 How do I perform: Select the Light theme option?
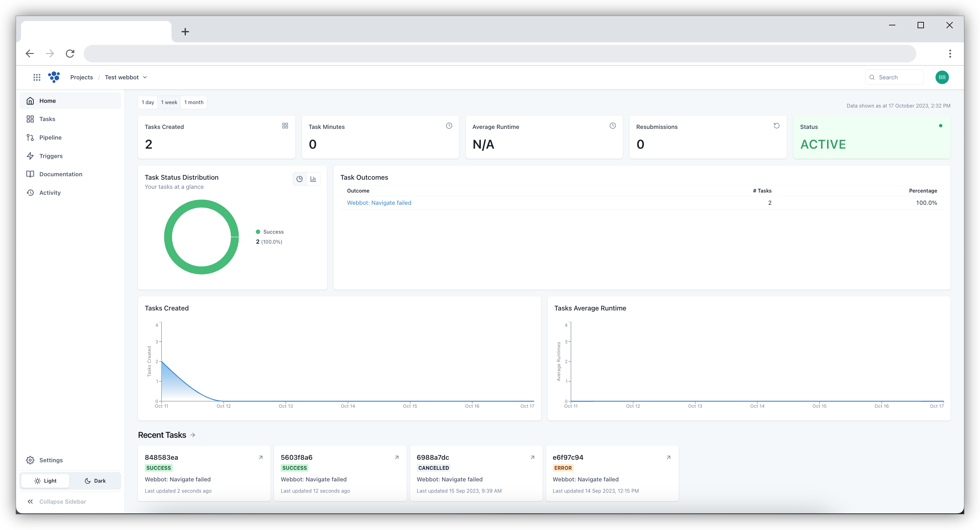(45, 480)
